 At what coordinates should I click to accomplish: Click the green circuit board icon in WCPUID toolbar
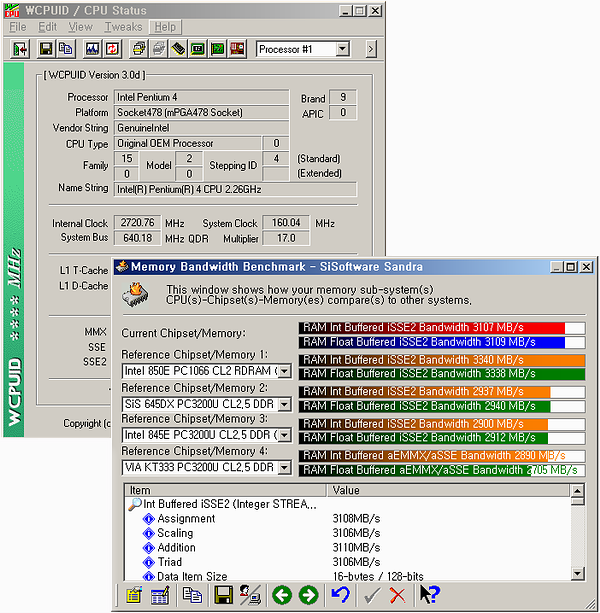pos(218,49)
